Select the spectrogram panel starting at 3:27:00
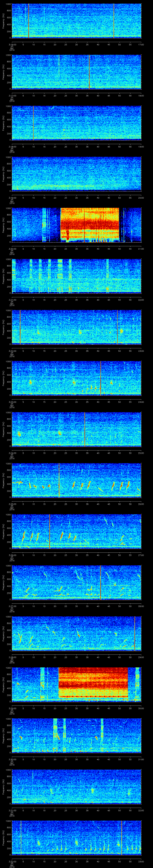 (x=76, y=582)
